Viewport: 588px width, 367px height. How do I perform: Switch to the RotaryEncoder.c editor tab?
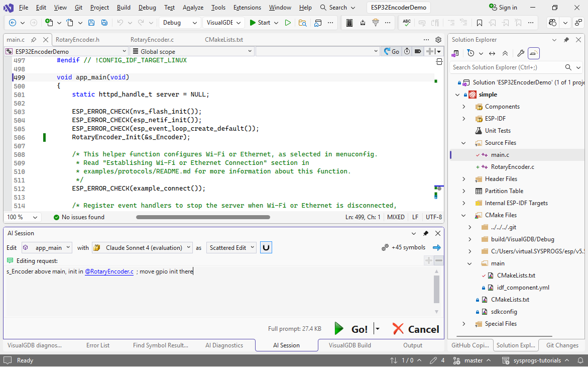click(x=152, y=40)
